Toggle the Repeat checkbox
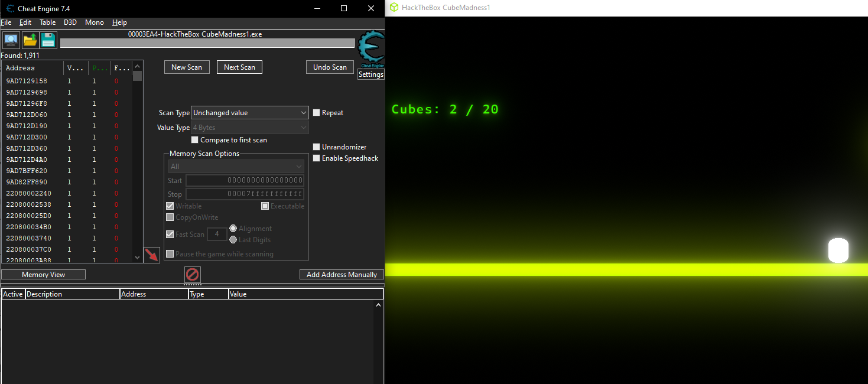Image resolution: width=868 pixels, height=384 pixels. pos(317,113)
